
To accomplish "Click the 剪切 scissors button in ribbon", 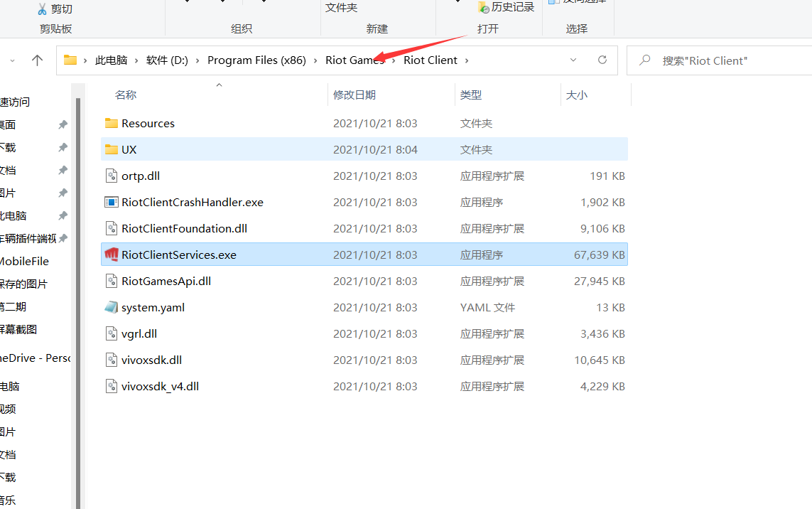I will (x=55, y=9).
